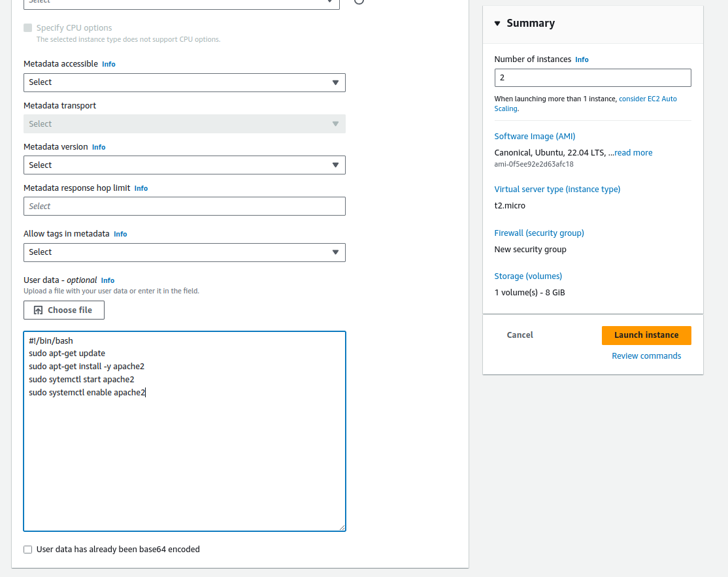Screen dimensions: 728x577
Task: Open Info for Metadata version
Action: pyautogui.click(x=99, y=147)
